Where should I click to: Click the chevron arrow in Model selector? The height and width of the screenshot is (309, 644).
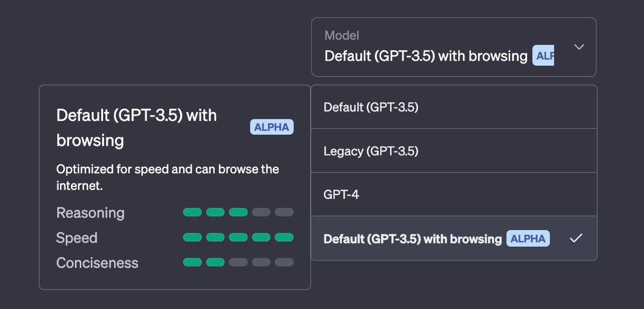pos(579,47)
